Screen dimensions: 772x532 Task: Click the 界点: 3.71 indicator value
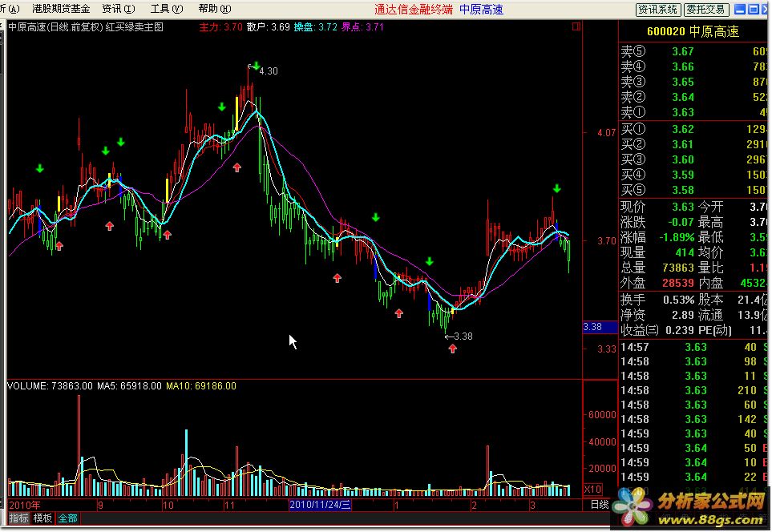click(362, 27)
